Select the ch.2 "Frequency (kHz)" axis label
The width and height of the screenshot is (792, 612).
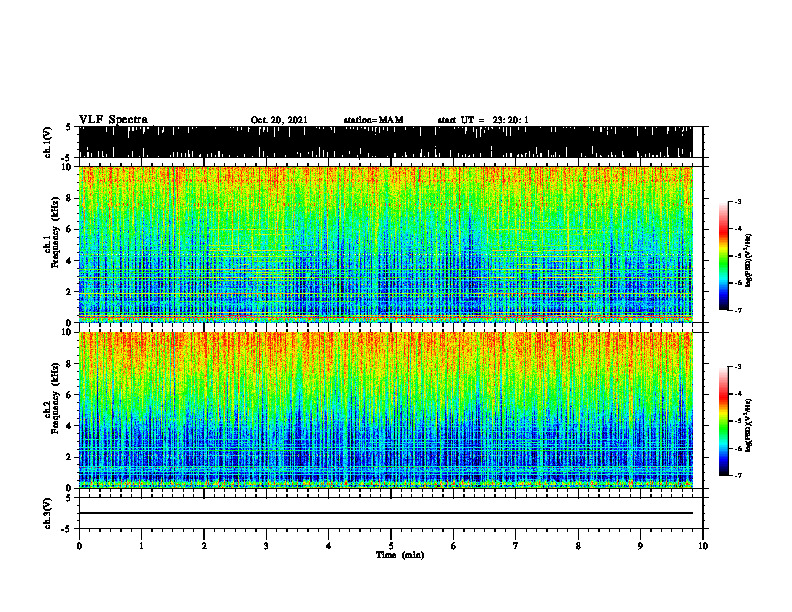click(55, 398)
